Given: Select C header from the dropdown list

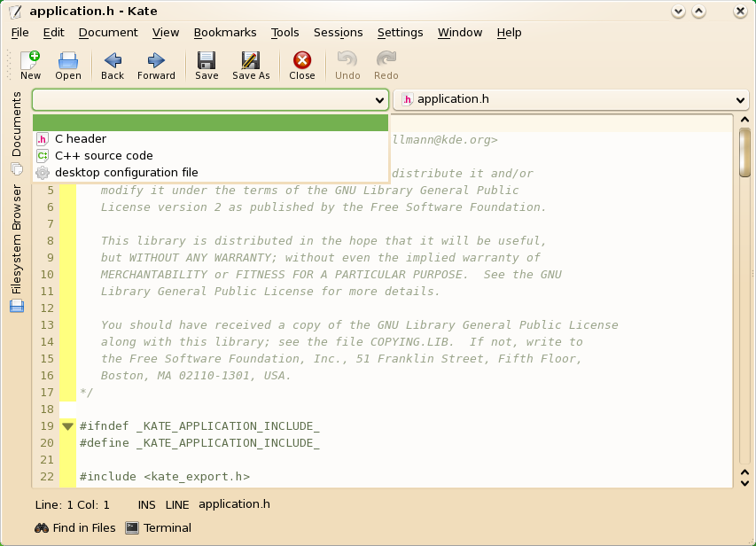Looking at the screenshot, I should [210, 139].
